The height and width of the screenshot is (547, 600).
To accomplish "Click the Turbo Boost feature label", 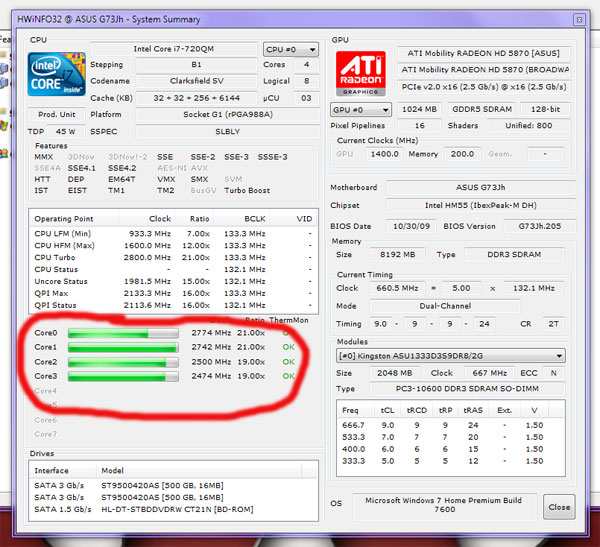I will pos(247,191).
